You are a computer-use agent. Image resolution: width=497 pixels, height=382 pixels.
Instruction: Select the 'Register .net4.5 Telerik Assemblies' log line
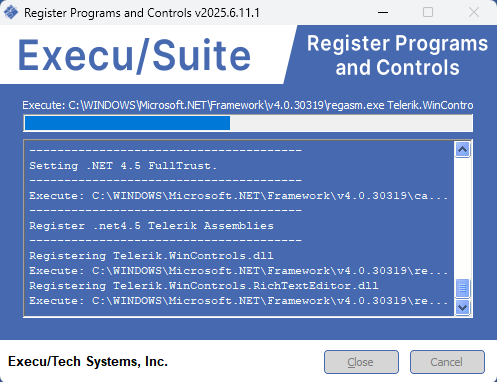point(151,226)
